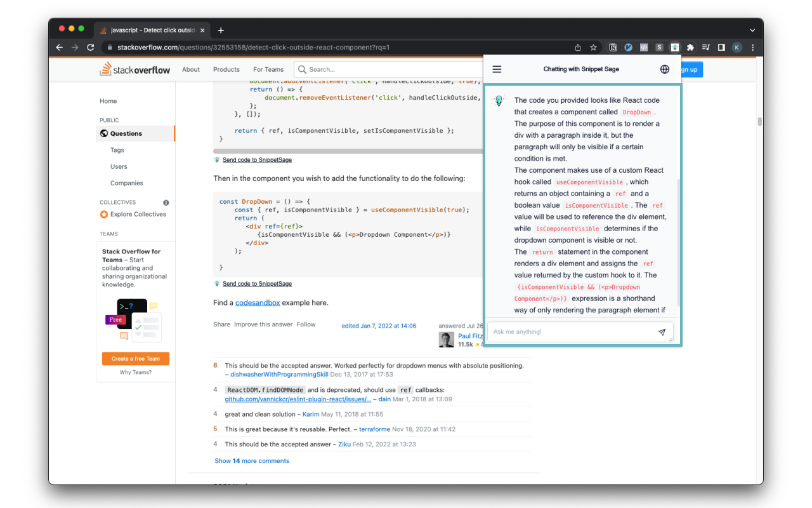This screenshot has width=812, height=508.
Task: Select Tags in the left sidebar
Action: pos(117,150)
